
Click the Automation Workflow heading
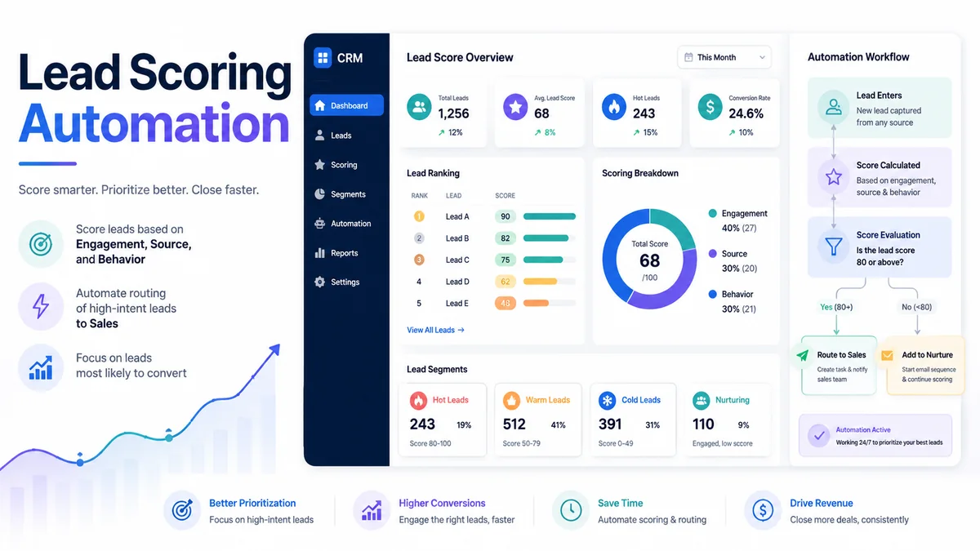click(x=858, y=57)
